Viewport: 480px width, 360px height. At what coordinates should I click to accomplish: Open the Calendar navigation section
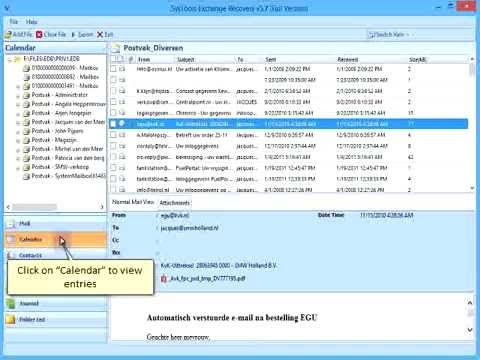tap(56, 239)
